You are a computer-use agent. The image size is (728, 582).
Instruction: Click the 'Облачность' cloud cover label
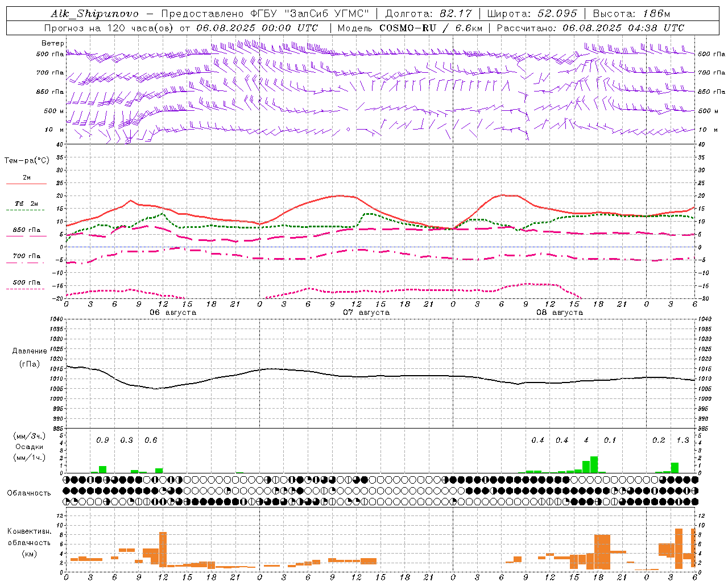click(x=29, y=493)
